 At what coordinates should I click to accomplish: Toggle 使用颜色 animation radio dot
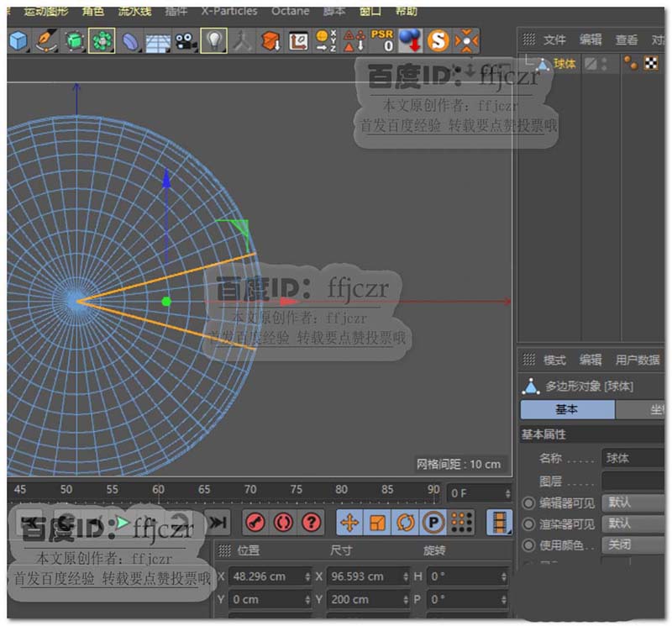[529, 545]
